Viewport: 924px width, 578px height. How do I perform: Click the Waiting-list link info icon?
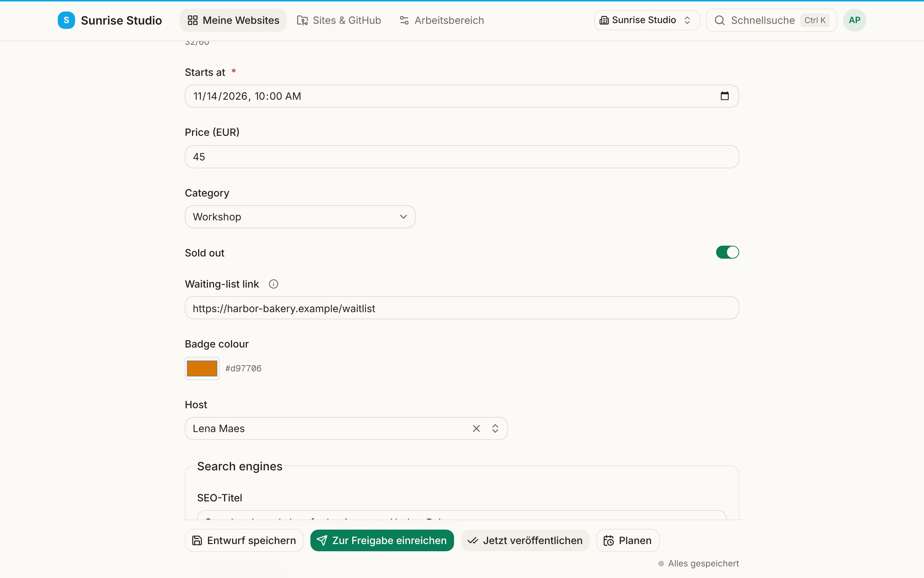pyautogui.click(x=273, y=284)
